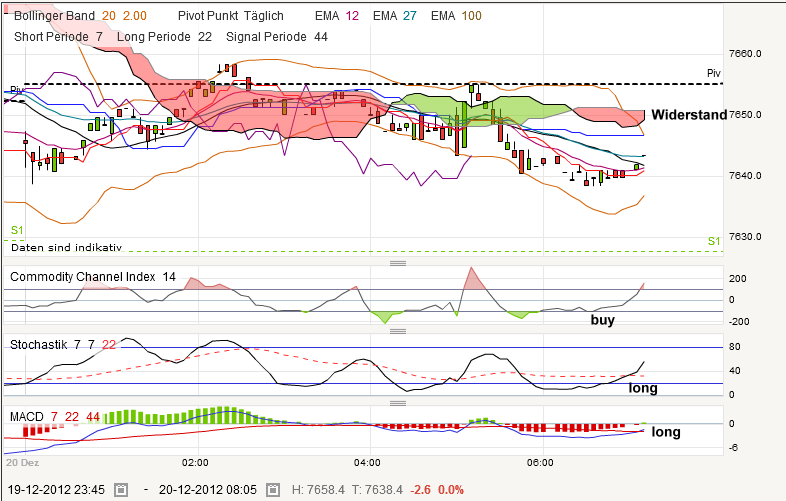Click the high value H: 7658.4
The width and height of the screenshot is (786, 501).
click(x=318, y=489)
